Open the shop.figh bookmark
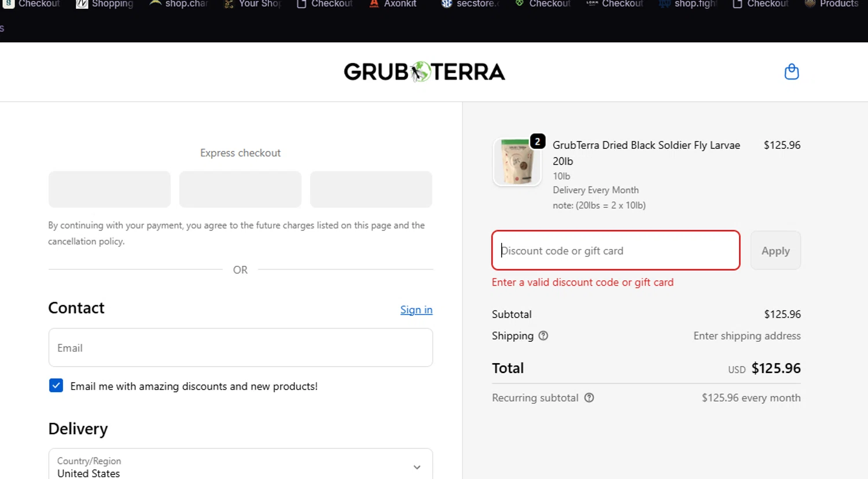Screen dimensions: 868x479 point(687,4)
